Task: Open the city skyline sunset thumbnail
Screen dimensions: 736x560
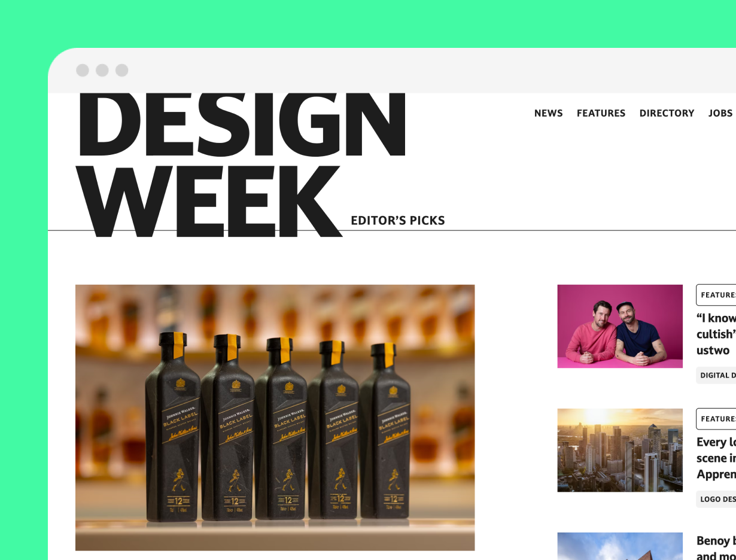Action: pyautogui.click(x=620, y=450)
